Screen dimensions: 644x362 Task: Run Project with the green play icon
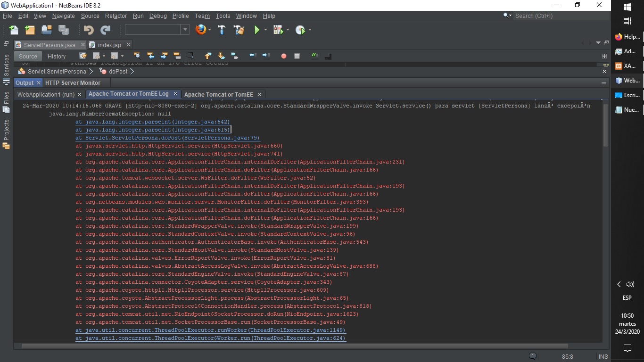point(257,30)
